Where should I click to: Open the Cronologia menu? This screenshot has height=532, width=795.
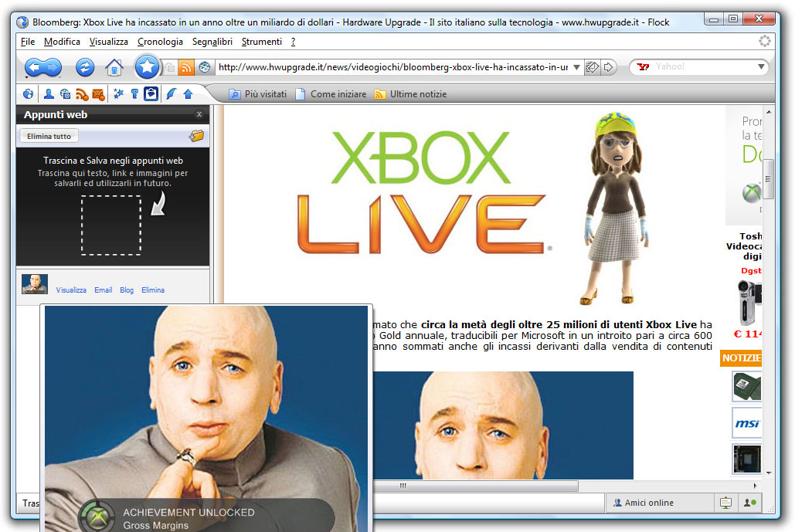pyautogui.click(x=160, y=42)
